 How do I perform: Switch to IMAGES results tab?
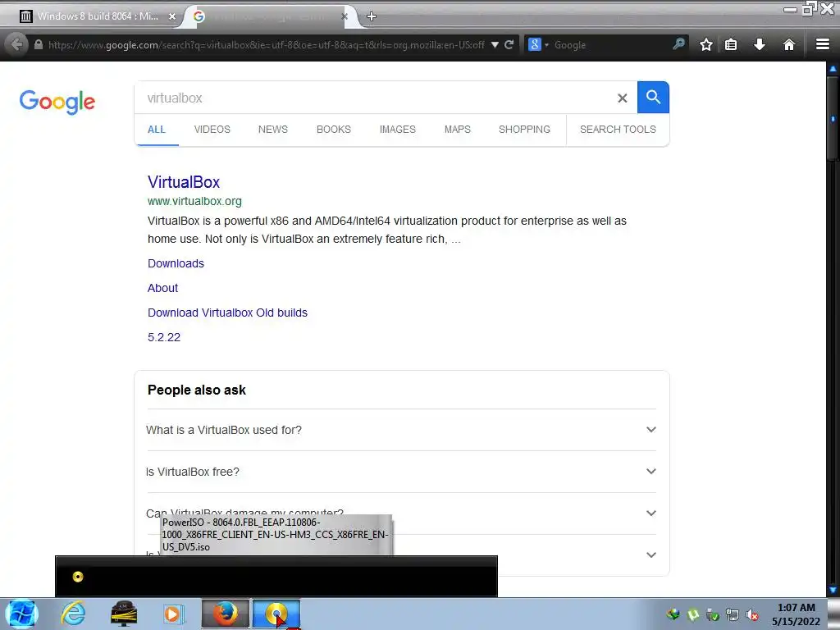(x=398, y=130)
